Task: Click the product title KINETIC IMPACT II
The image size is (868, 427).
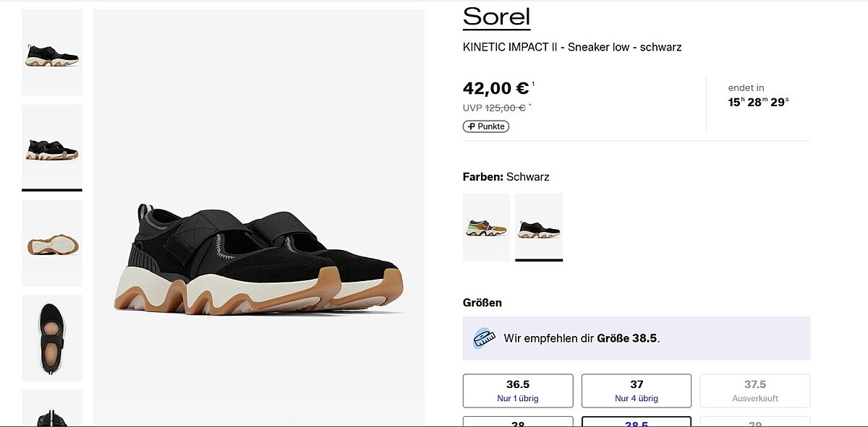Action: click(x=572, y=47)
